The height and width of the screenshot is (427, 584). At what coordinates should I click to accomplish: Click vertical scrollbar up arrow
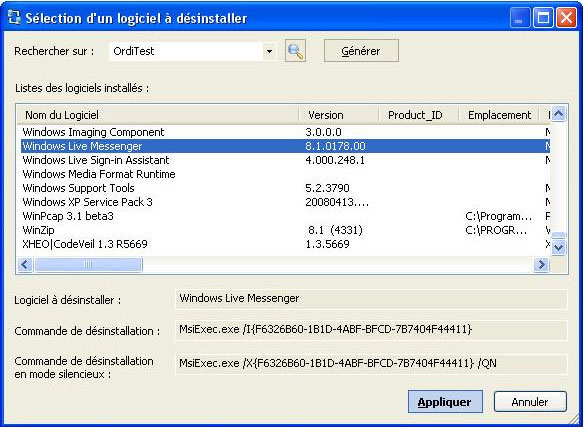click(x=559, y=113)
